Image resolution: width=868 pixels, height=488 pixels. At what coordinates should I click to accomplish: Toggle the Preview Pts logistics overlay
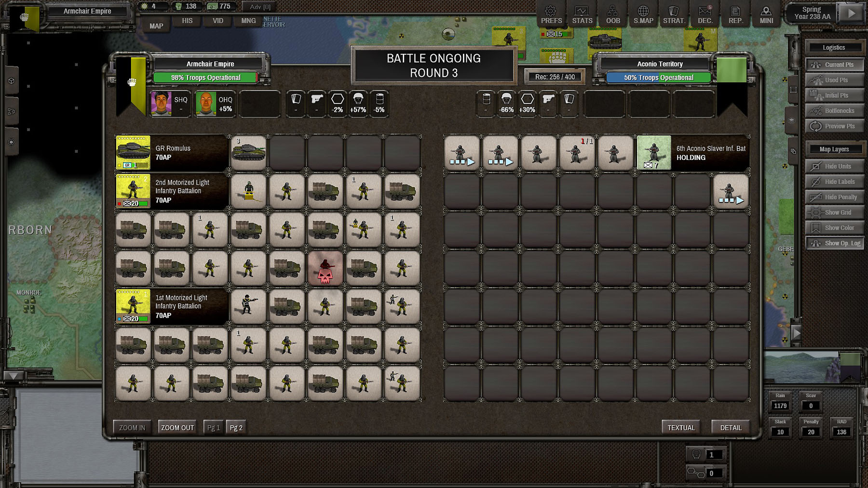(x=834, y=126)
